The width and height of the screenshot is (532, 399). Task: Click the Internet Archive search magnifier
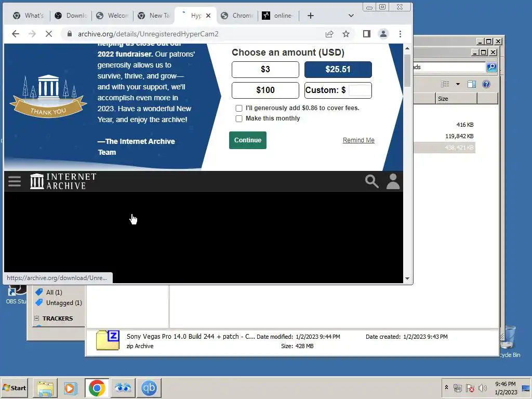coord(372,181)
